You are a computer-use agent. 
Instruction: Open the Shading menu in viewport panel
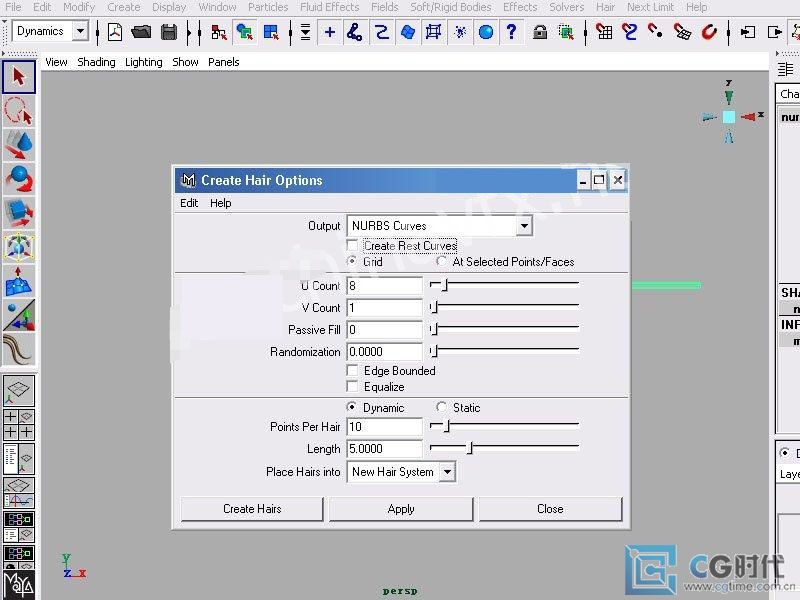pos(96,62)
